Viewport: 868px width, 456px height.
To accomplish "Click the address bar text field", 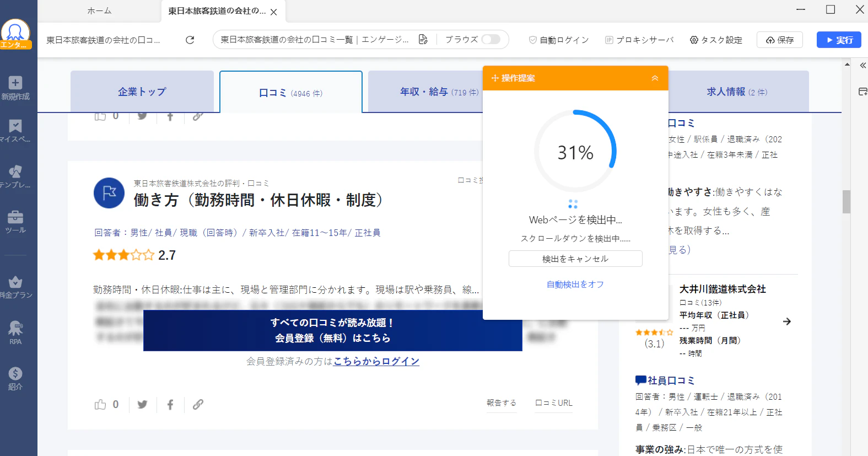I will click(315, 40).
